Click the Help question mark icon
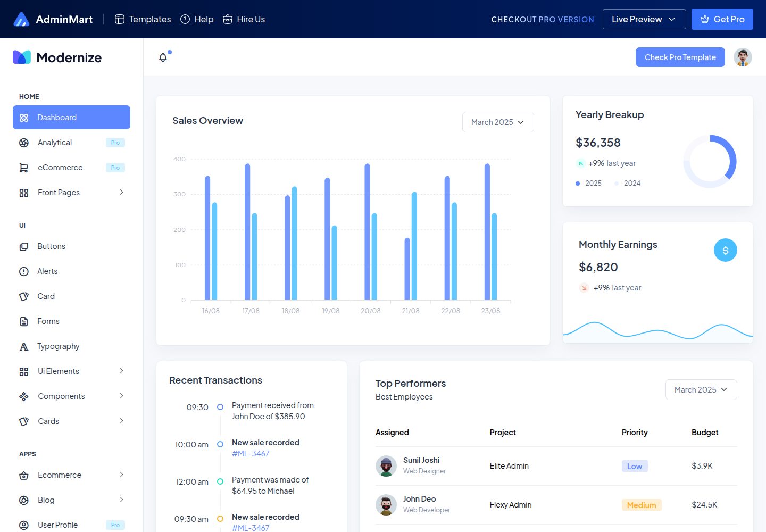Screen dimensions: 766x532 tap(185, 19)
